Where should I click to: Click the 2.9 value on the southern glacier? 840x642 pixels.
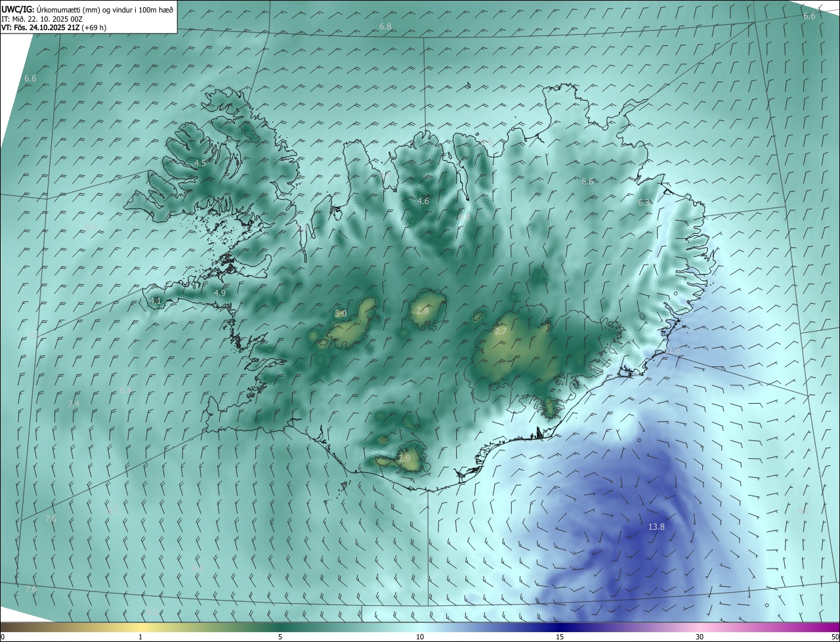pos(404,458)
